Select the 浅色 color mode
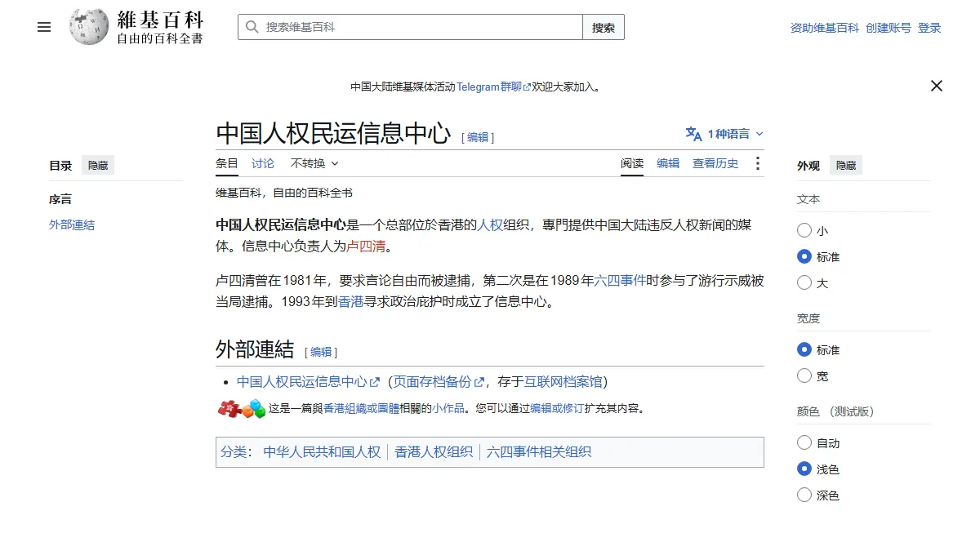The image size is (980, 551). (x=804, y=469)
